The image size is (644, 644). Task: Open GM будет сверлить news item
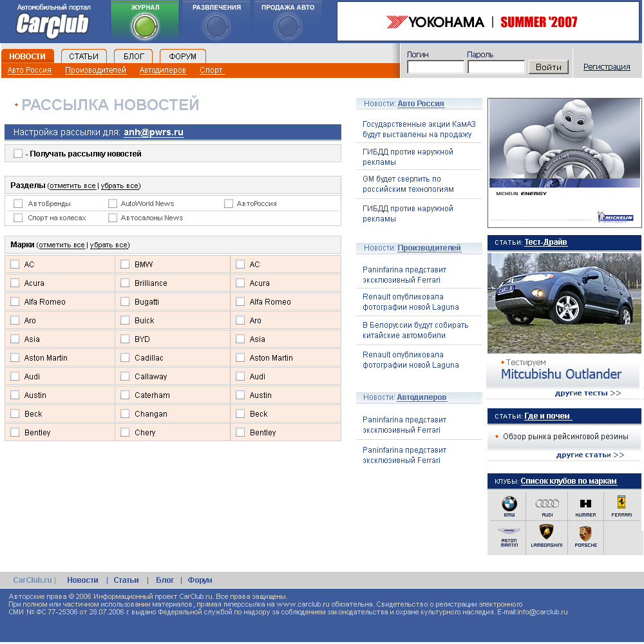pos(408,184)
